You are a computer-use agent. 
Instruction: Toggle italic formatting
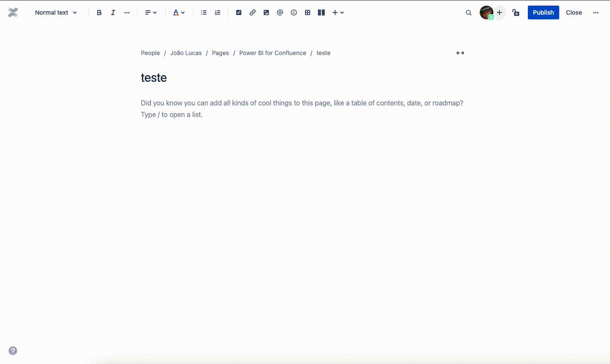point(113,12)
